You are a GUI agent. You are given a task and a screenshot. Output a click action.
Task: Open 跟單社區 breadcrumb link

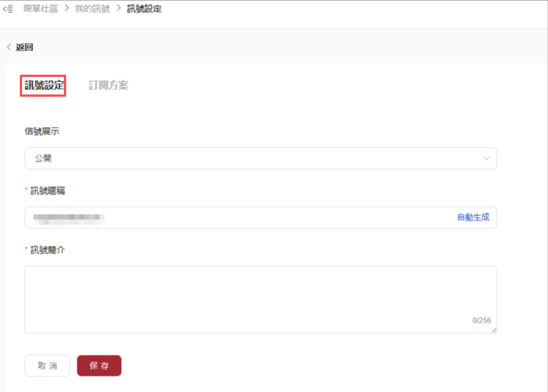coord(41,8)
